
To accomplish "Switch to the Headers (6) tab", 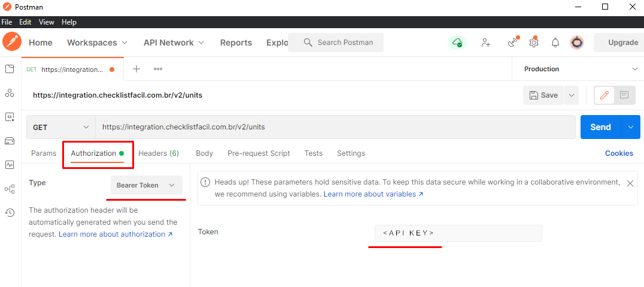I will pyautogui.click(x=159, y=153).
